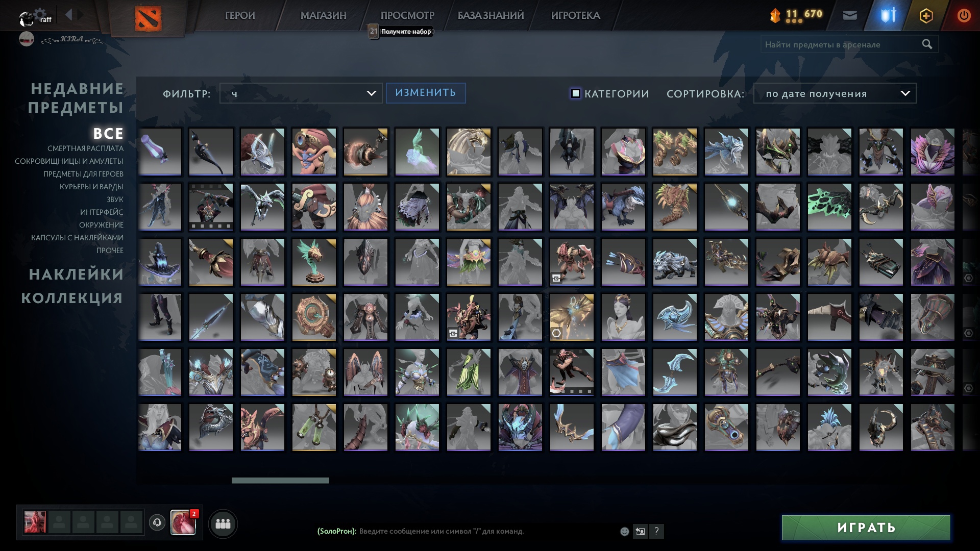Viewport: 980px width, 551px height.
Task: Click the shards balance 11 670
Action: (796, 15)
